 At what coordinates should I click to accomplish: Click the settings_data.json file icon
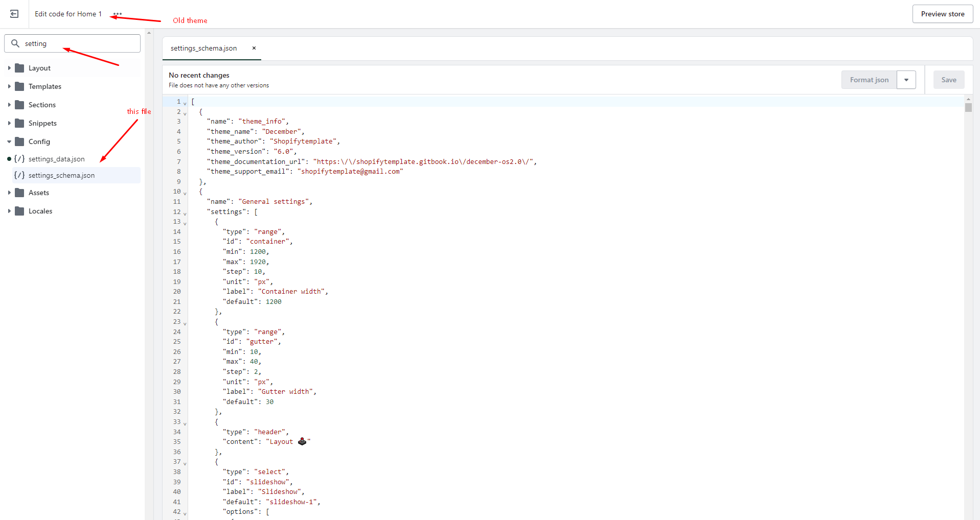coord(19,159)
